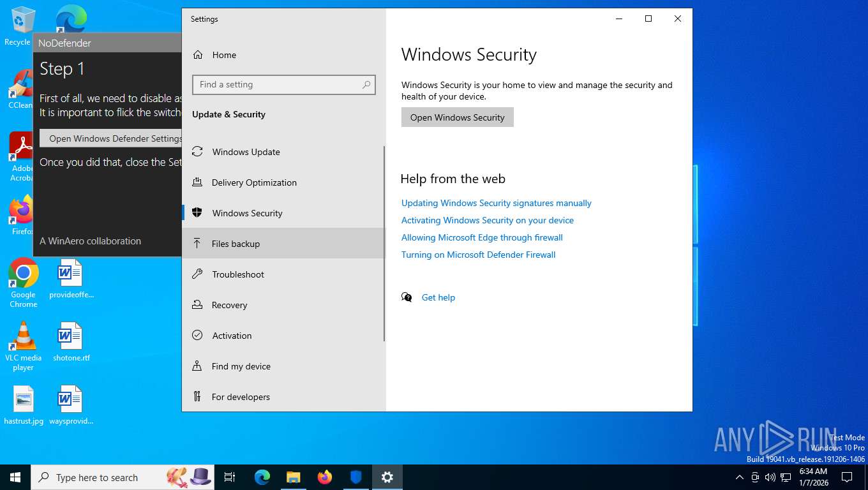
Task: Select shotone.rtf desktop file
Action: click(71, 343)
